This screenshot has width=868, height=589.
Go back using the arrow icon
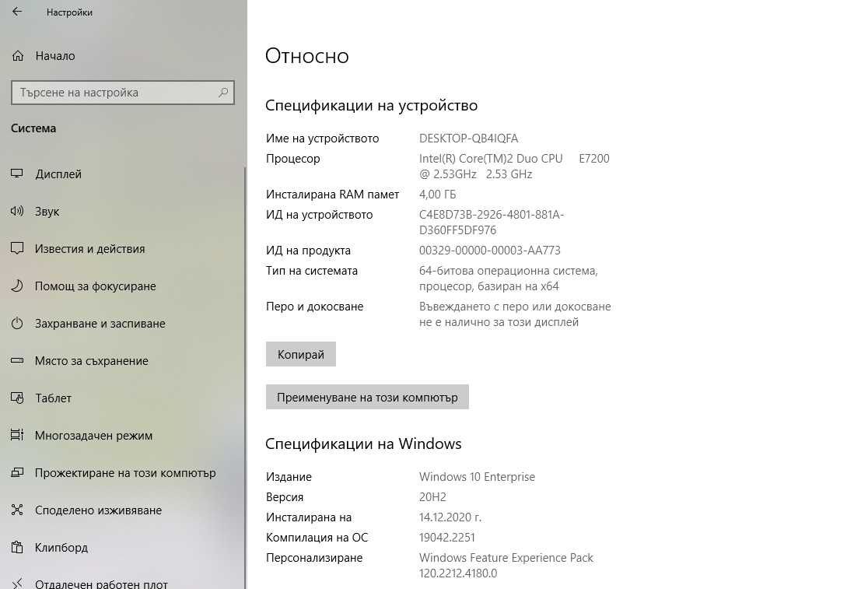[x=17, y=12]
